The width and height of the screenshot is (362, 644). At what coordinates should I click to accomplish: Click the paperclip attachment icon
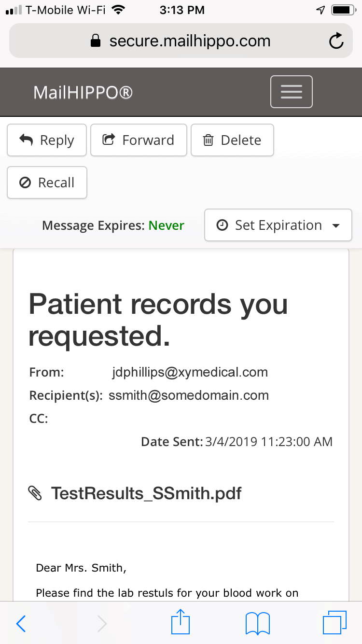(36, 493)
